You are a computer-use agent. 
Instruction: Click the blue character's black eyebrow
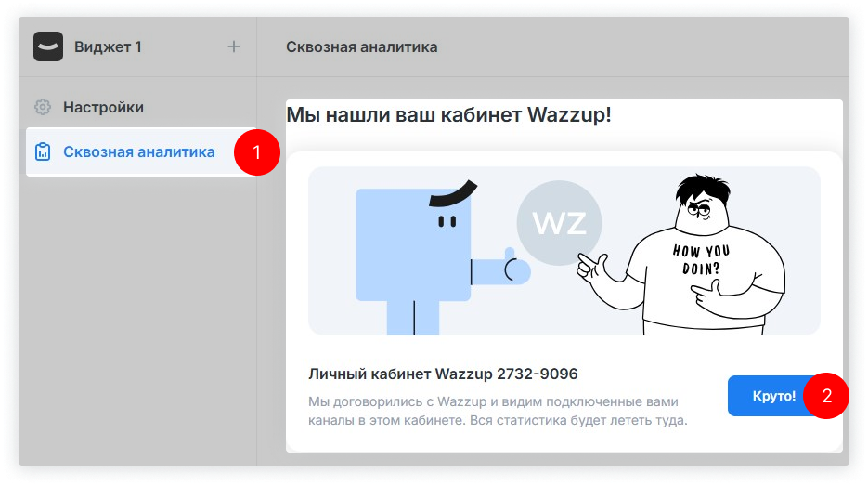pyautogui.click(x=452, y=192)
